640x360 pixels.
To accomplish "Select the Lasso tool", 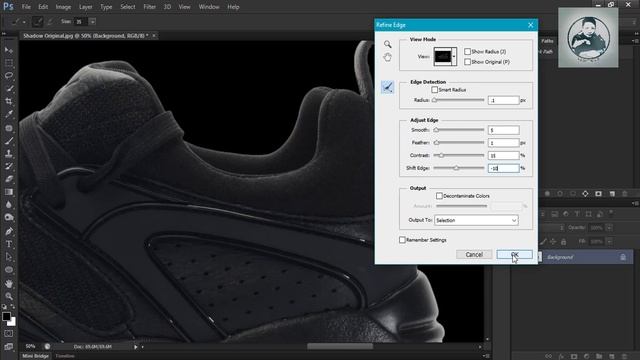I will pos(9,76).
